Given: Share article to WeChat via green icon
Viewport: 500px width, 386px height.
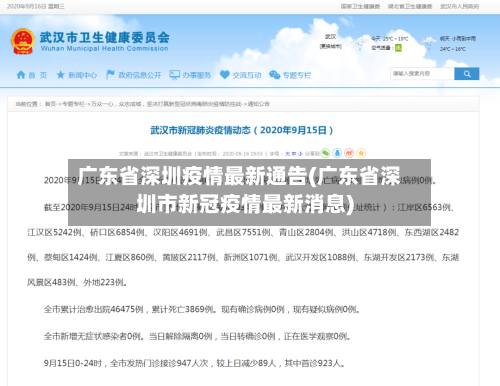Looking at the screenshot, I should coord(325,153).
